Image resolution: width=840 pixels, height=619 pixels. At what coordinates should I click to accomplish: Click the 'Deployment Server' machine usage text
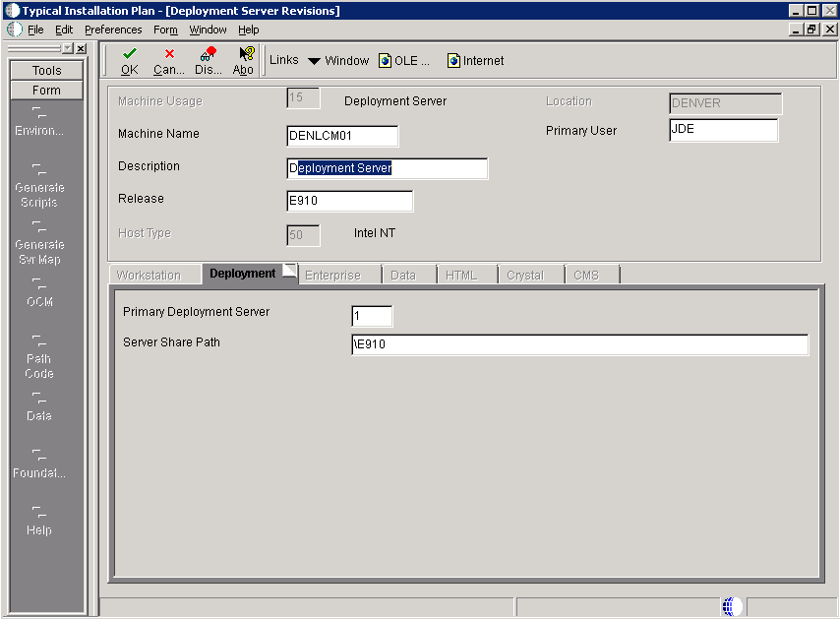(395, 101)
